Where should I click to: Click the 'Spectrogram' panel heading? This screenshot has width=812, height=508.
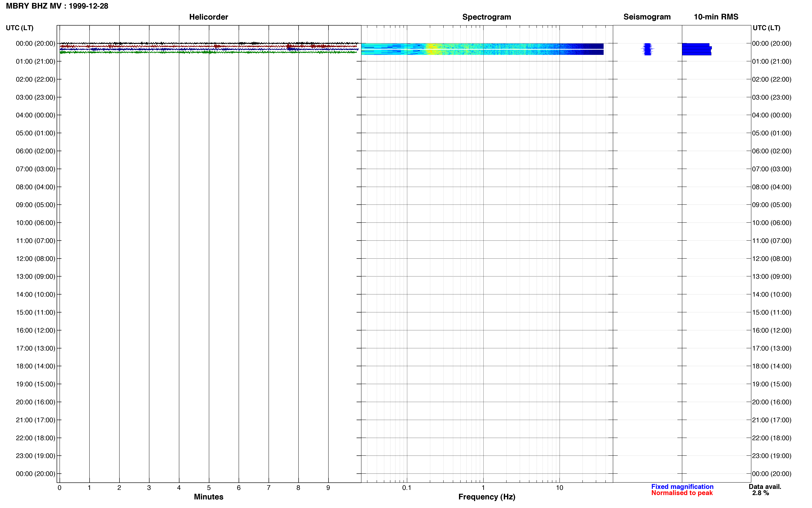coord(487,17)
